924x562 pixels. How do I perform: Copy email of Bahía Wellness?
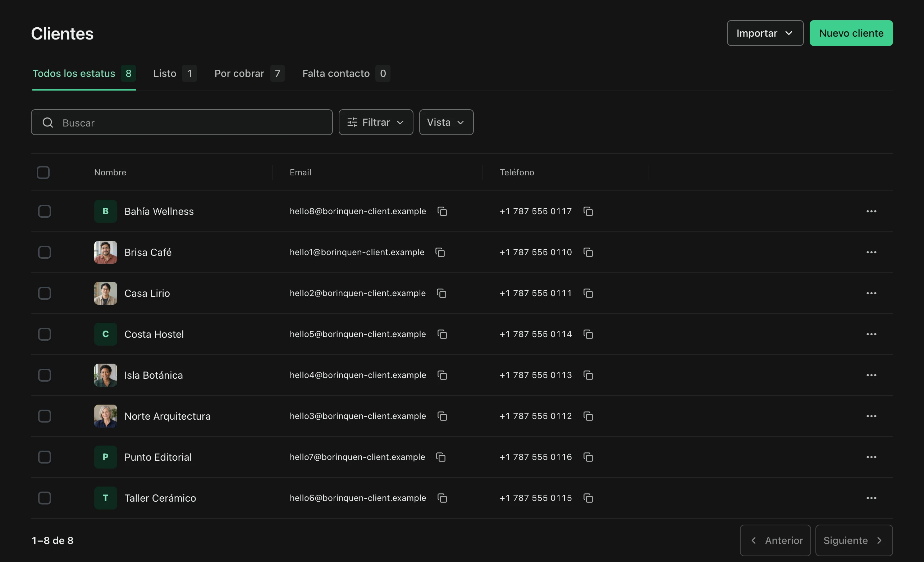[x=442, y=211]
